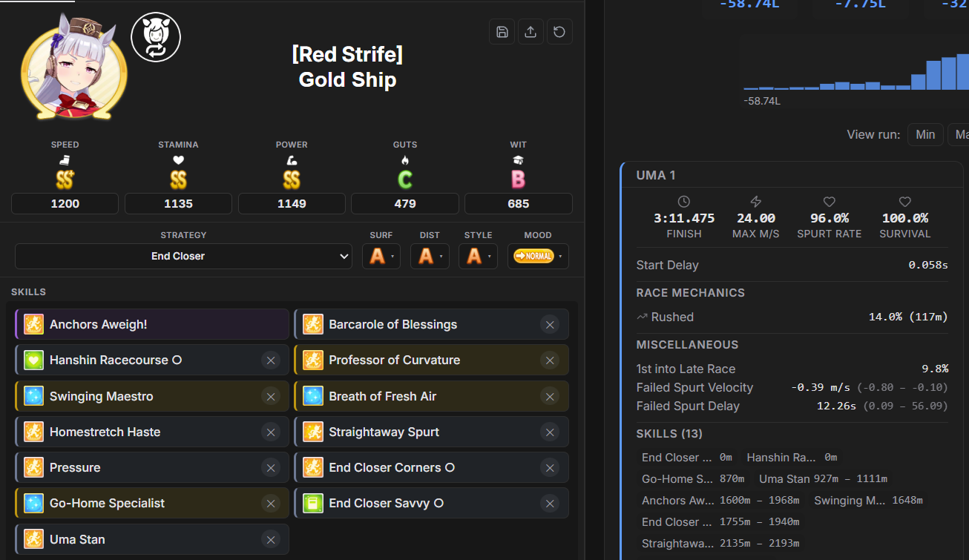Click the survival value 100.0%
The image size is (969, 560).
[904, 218]
